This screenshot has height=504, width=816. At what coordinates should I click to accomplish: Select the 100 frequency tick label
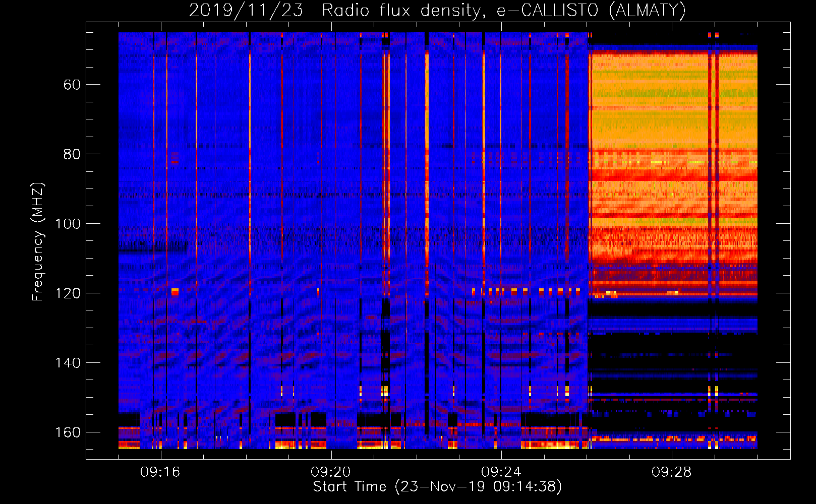(68, 223)
